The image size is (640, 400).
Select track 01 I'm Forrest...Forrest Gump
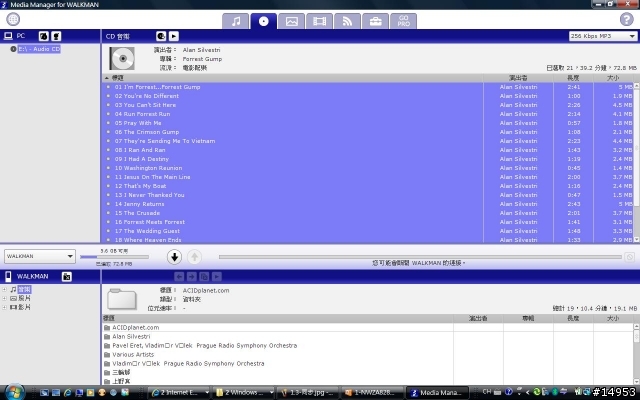point(367,87)
